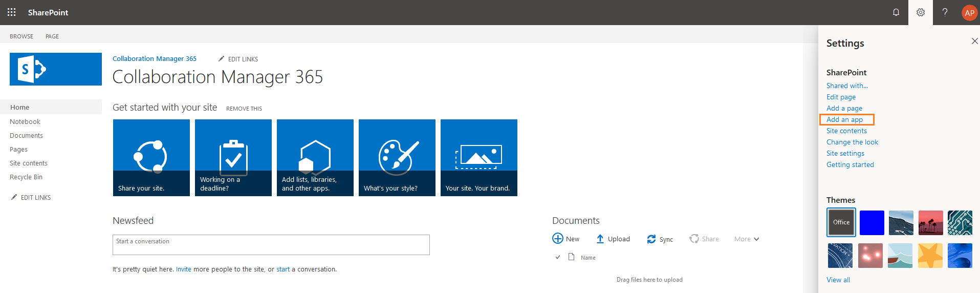Screen dimensions: 980x293
Task: Click the SharePoint title in top bar
Action: pos(48,12)
